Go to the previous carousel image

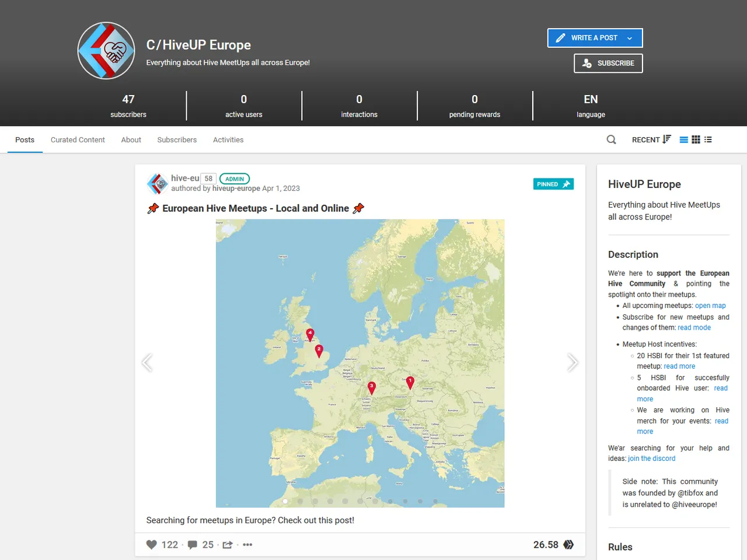[x=147, y=363]
